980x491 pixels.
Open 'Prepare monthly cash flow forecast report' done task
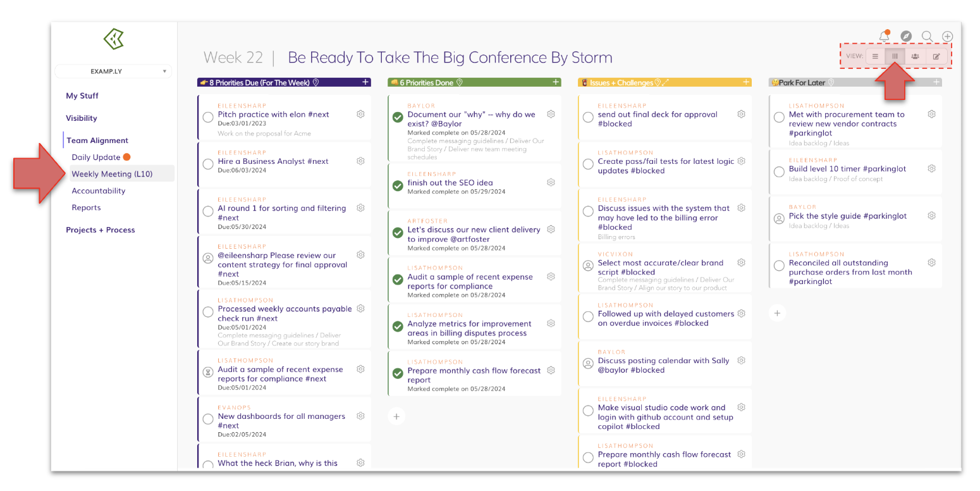pos(474,375)
